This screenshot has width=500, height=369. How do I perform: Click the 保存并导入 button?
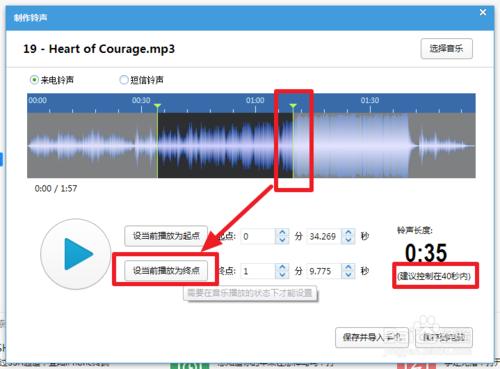point(372,337)
